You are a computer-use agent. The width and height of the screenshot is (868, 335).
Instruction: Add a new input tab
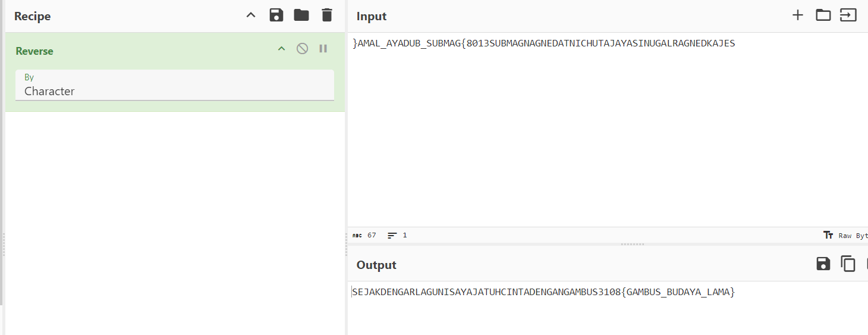pyautogui.click(x=798, y=15)
